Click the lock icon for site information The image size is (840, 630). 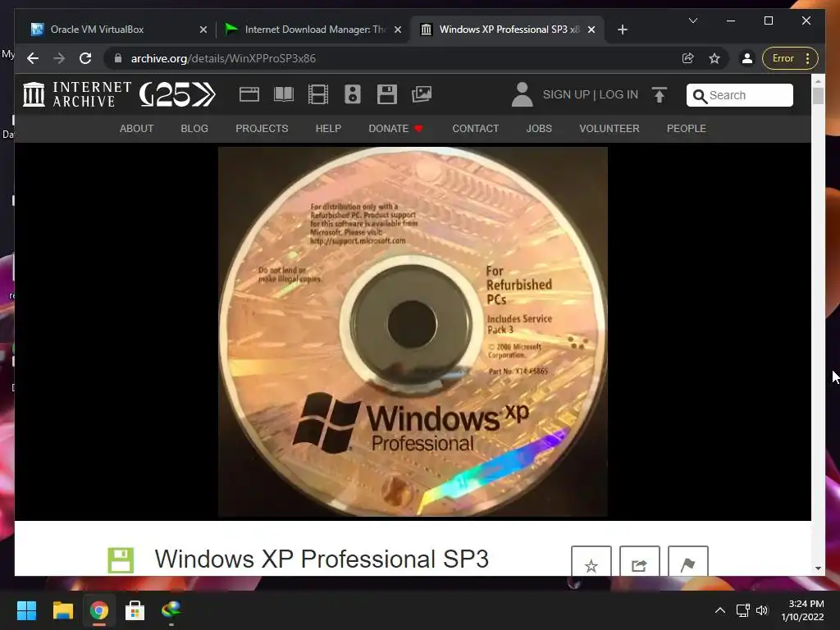(x=118, y=58)
